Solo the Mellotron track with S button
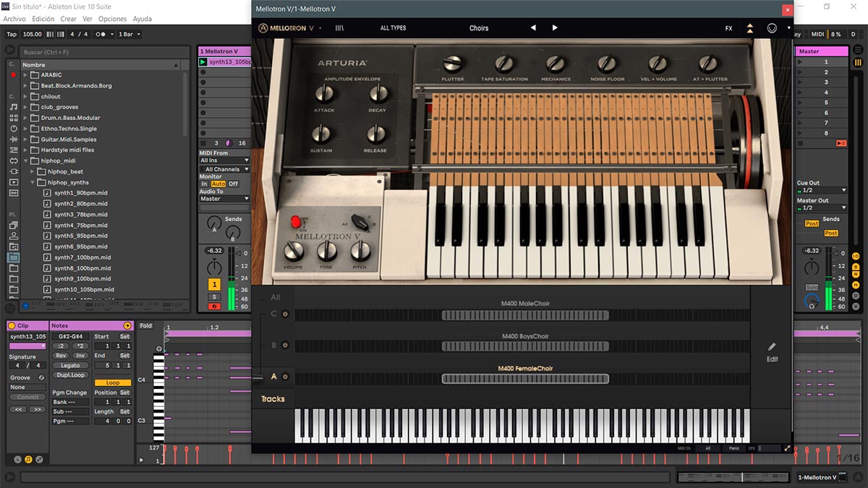This screenshot has height=488, width=868. [214, 296]
